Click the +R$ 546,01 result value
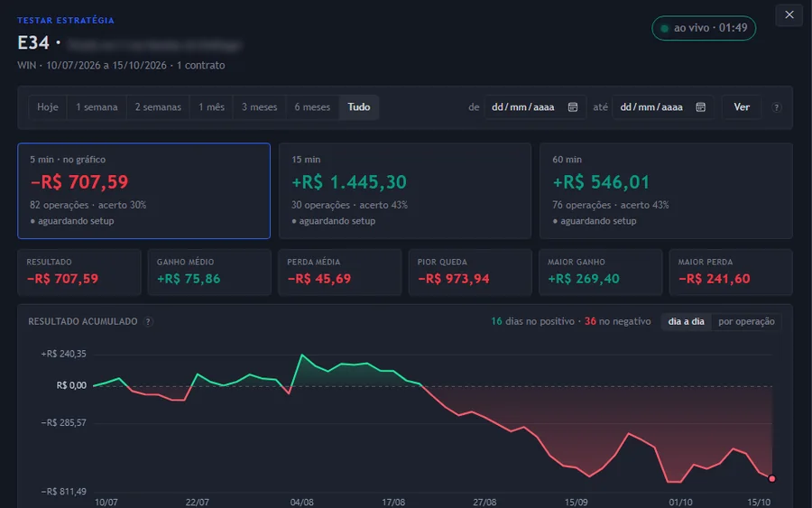The image size is (812, 508). click(601, 182)
